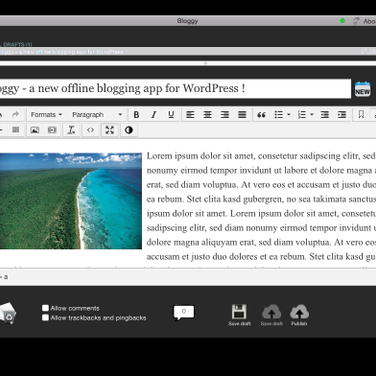Toggle fullscreen editor mode
The height and width of the screenshot is (376, 376).
coord(110,130)
